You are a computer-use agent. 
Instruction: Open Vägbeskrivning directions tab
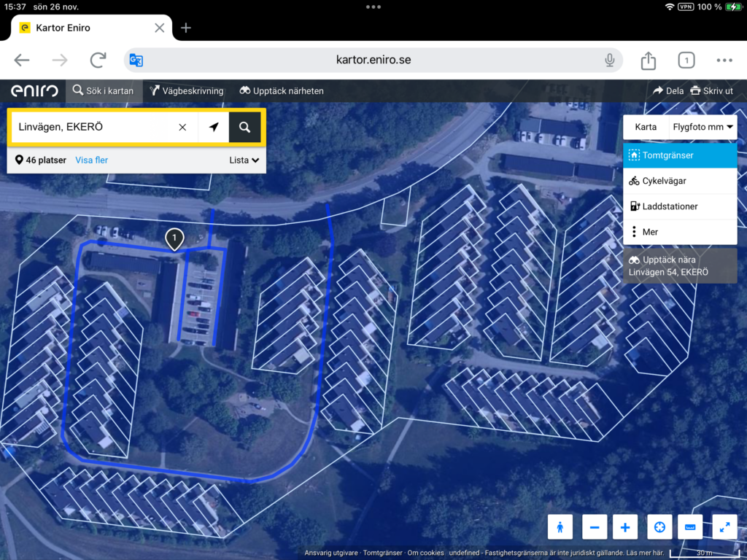click(x=186, y=91)
